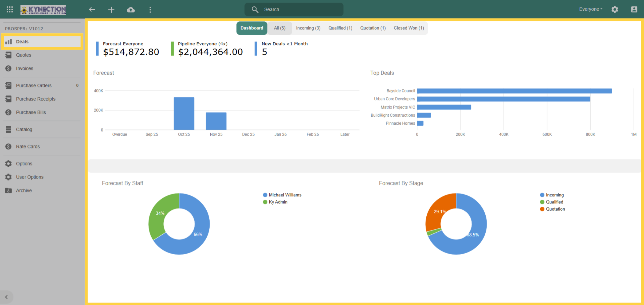644x305 pixels.
Task: Switch to the Closed Won (1) tab
Action: [x=409, y=28]
